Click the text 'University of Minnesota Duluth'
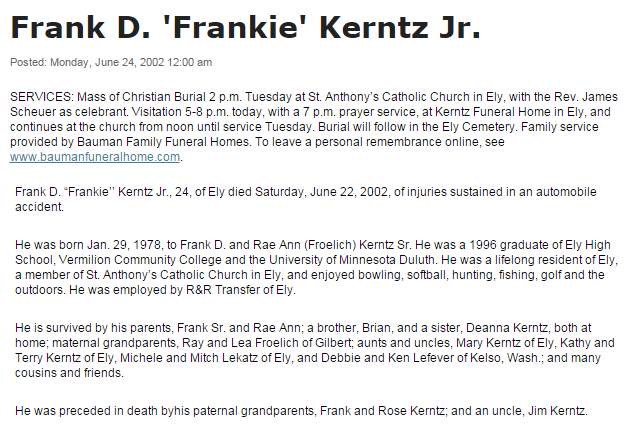This screenshot has height=430, width=629. click(x=352, y=260)
